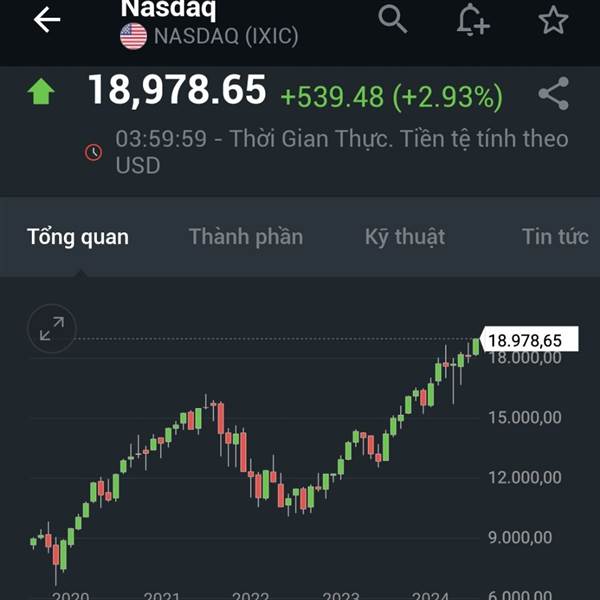The height and width of the screenshot is (600, 600).
Task: Open the search magnifier icon
Action: tap(392, 19)
